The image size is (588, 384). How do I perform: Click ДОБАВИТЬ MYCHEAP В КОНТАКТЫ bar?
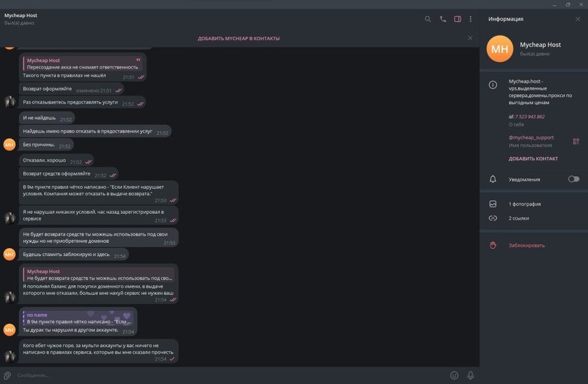[x=238, y=39]
